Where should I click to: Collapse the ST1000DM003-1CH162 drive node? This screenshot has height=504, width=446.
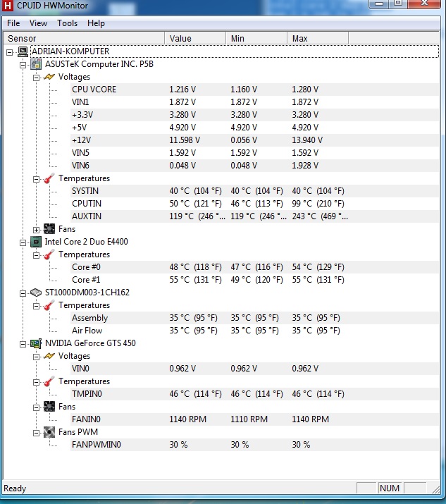tap(23, 293)
